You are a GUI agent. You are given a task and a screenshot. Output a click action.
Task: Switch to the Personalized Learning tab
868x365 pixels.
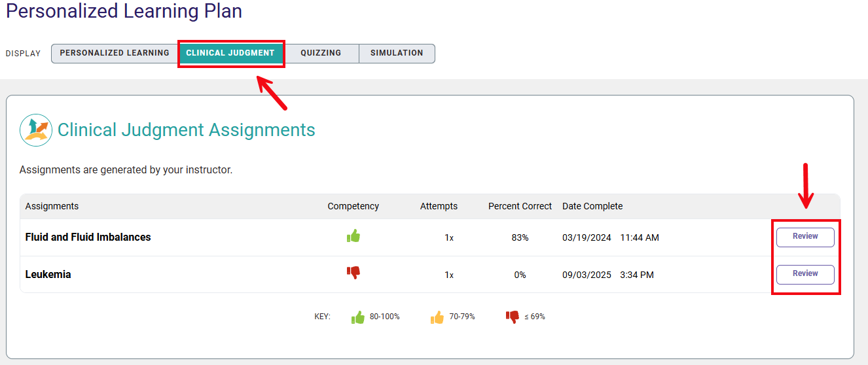click(x=115, y=54)
